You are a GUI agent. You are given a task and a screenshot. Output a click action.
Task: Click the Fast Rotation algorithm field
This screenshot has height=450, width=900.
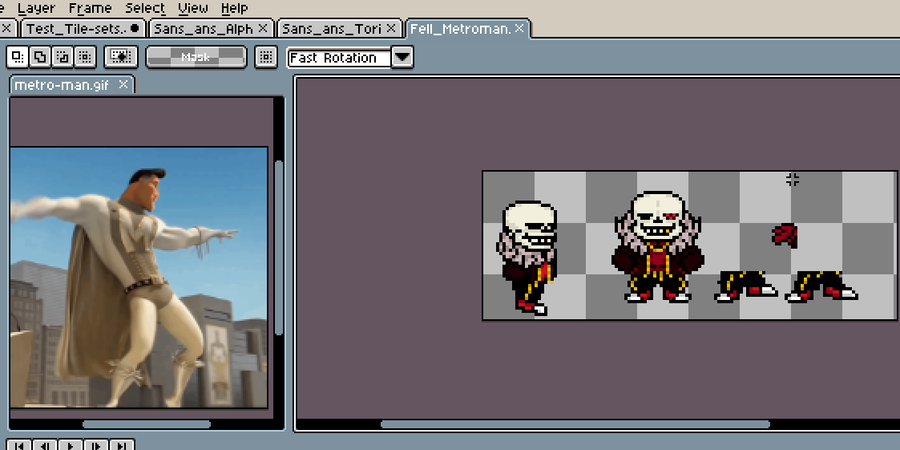[x=339, y=57]
